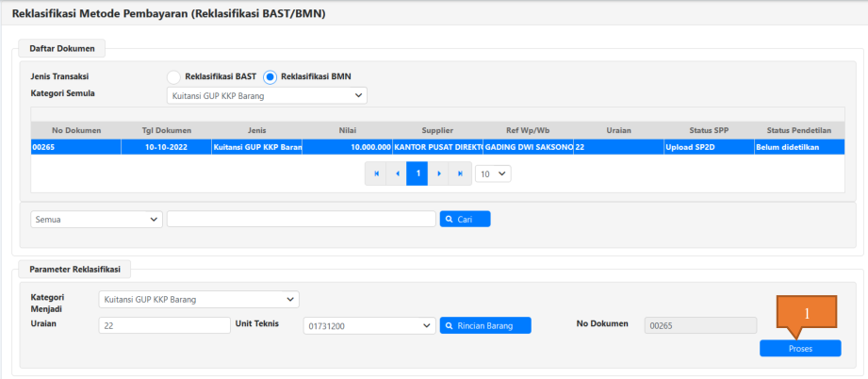Go to first page in pagination

pyautogui.click(x=376, y=174)
